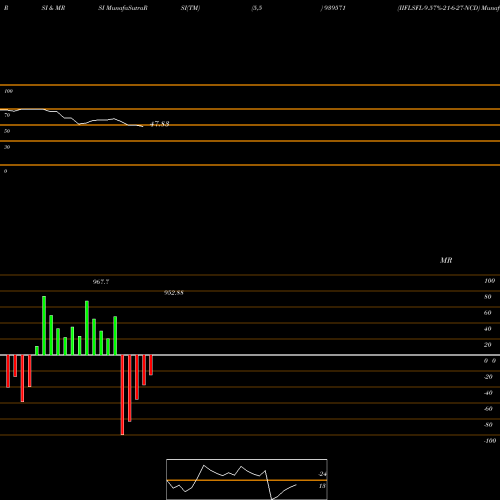Click the price label 967.7

coord(101,282)
